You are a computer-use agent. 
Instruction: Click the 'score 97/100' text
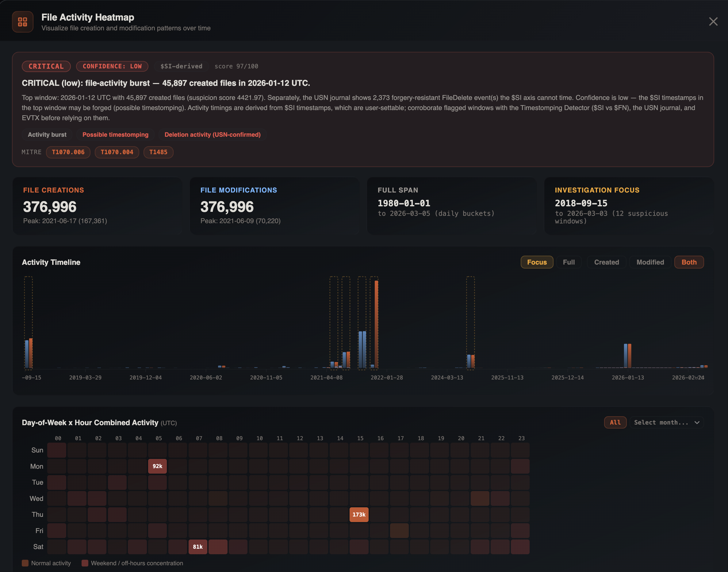pyautogui.click(x=236, y=66)
